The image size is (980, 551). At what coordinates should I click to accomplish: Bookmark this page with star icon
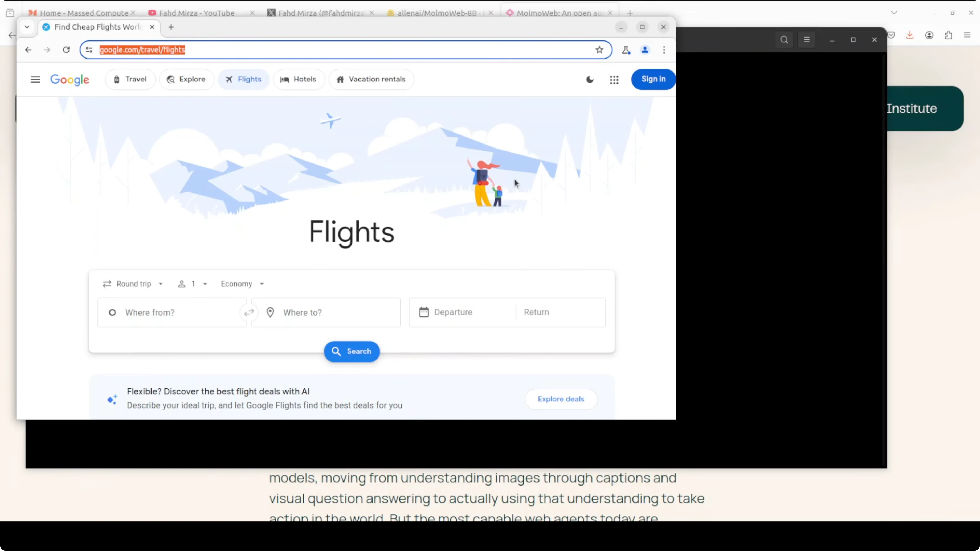point(599,50)
